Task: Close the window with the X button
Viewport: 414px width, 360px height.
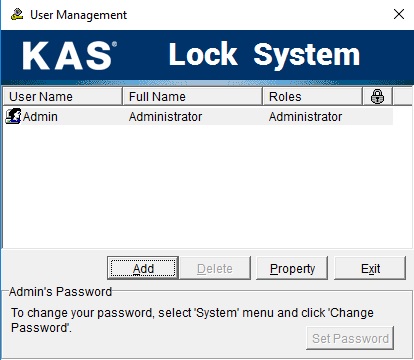Action: click(x=399, y=14)
